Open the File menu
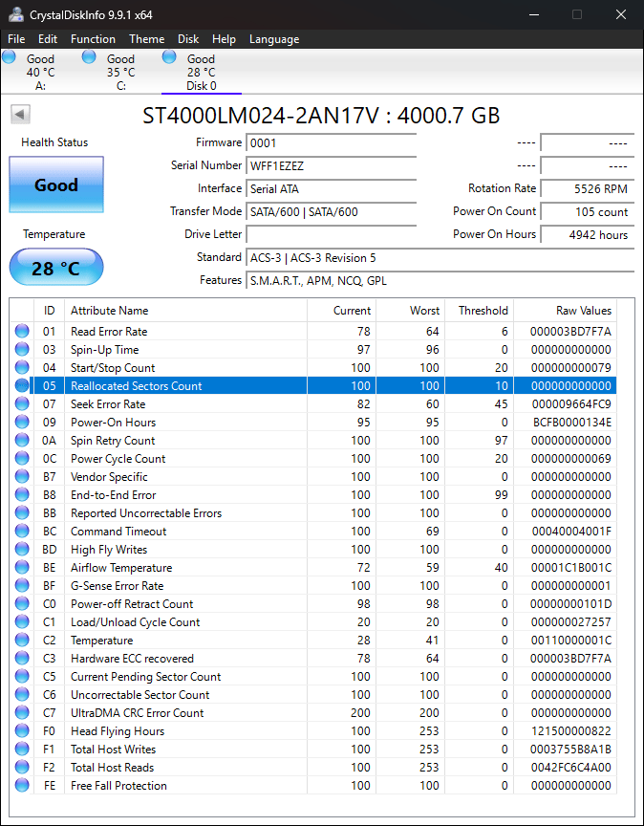 click(x=16, y=39)
